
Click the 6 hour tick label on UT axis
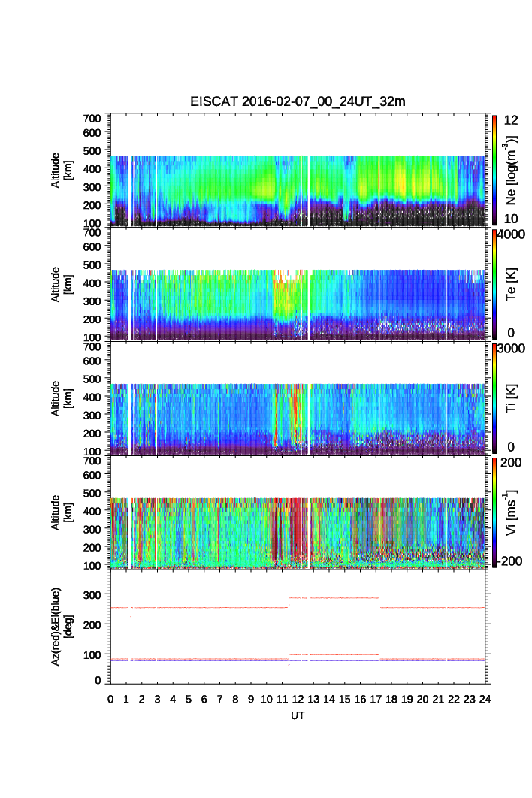(x=204, y=700)
